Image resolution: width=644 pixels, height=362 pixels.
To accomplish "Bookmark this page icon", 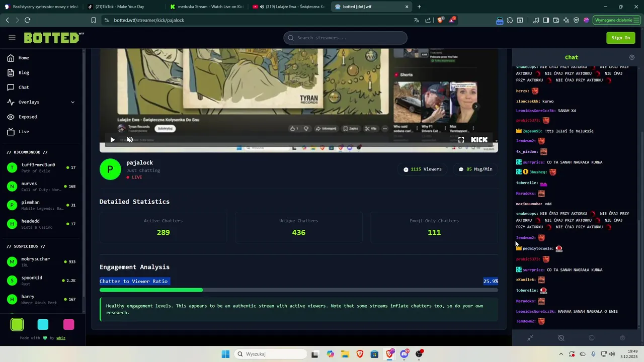I will click(x=94, y=20).
